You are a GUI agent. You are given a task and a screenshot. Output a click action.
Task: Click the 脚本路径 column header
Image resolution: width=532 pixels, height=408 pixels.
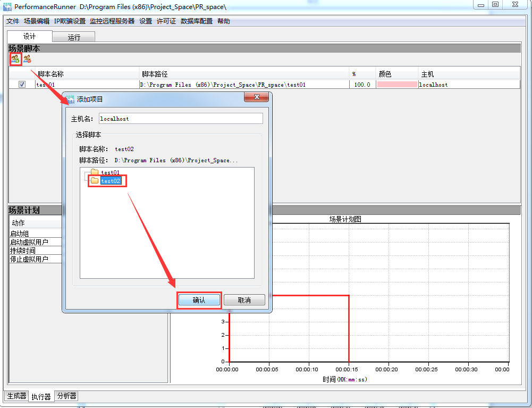pyautogui.click(x=244, y=74)
